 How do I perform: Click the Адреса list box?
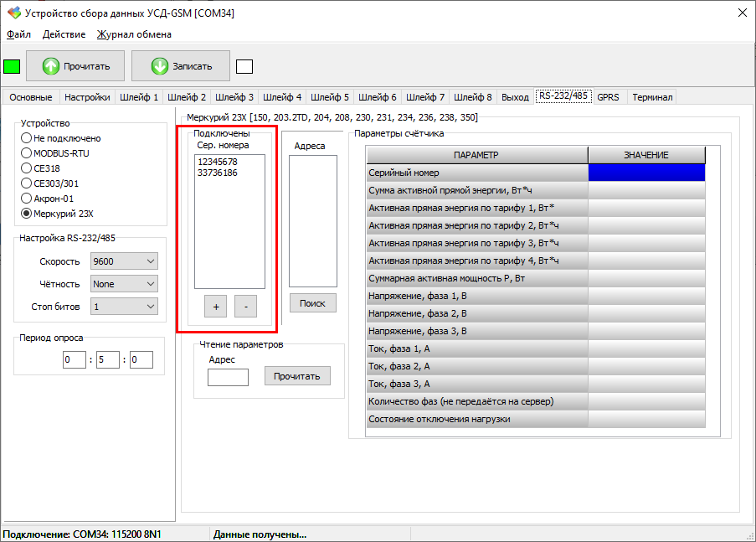pyautogui.click(x=313, y=221)
